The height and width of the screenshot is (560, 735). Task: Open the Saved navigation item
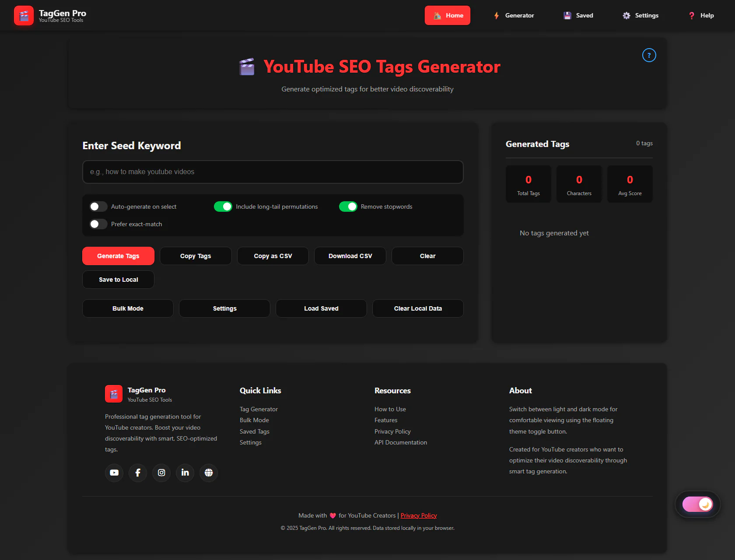(x=578, y=15)
